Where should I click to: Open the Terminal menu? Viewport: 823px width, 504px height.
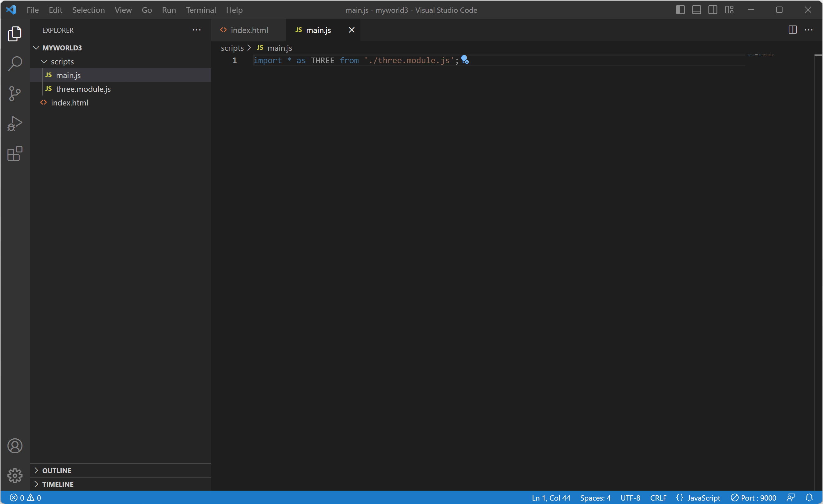click(201, 10)
